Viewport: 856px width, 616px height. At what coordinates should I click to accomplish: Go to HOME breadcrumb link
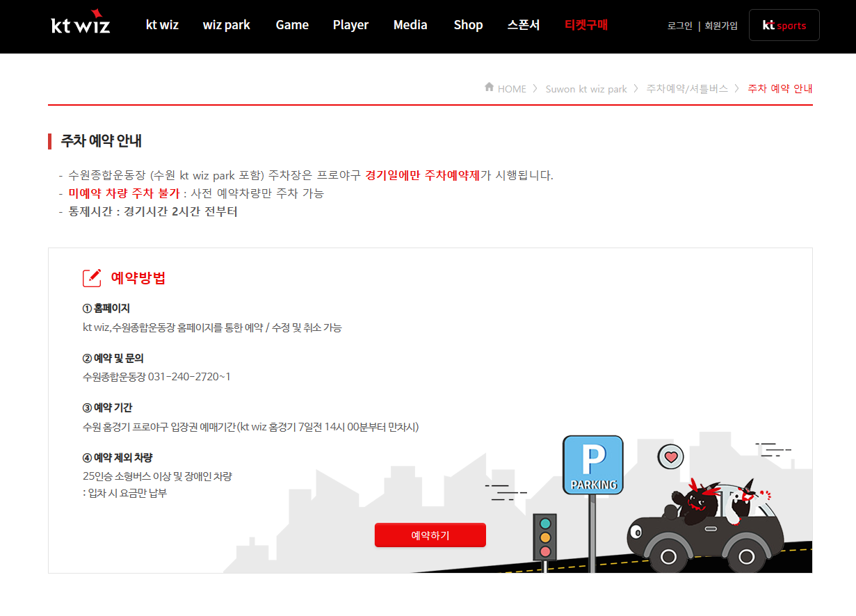(512, 89)
